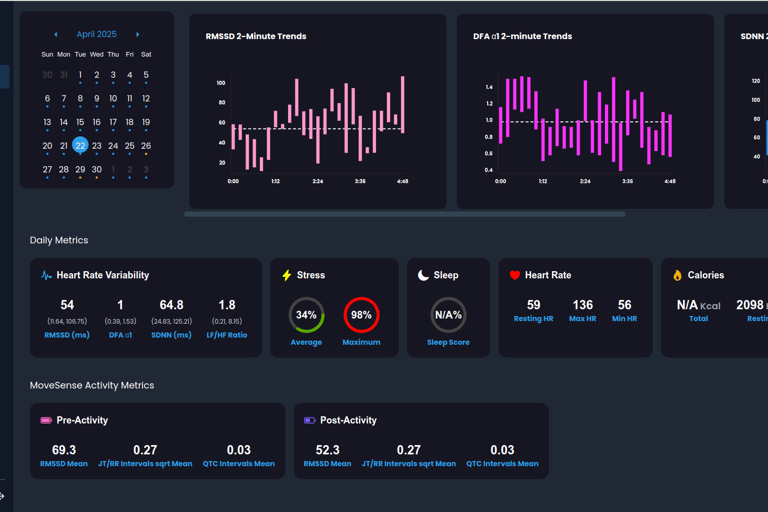The width and height of the screenshot is (768, 512).
Task: Click Post-Activity QTC Intervals Mean label
Action: click(x=503, y=463)
